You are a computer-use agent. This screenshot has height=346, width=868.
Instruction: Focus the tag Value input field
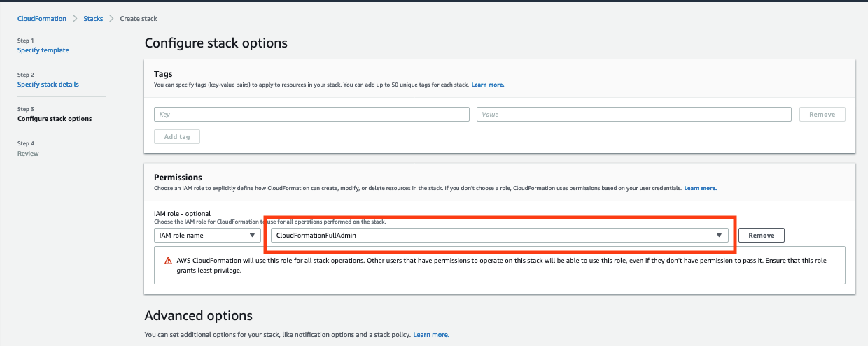(634, 114)
